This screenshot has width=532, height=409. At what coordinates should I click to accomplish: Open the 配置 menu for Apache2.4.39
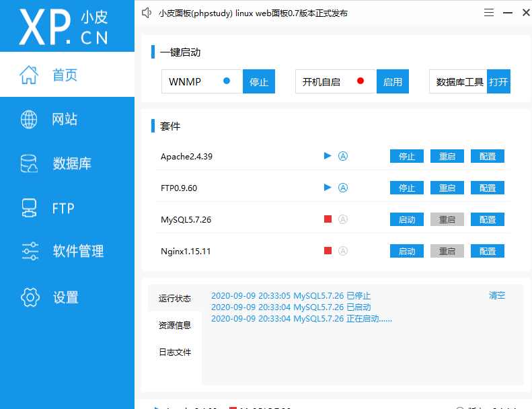pyautogui.click(x=487, y=156)
